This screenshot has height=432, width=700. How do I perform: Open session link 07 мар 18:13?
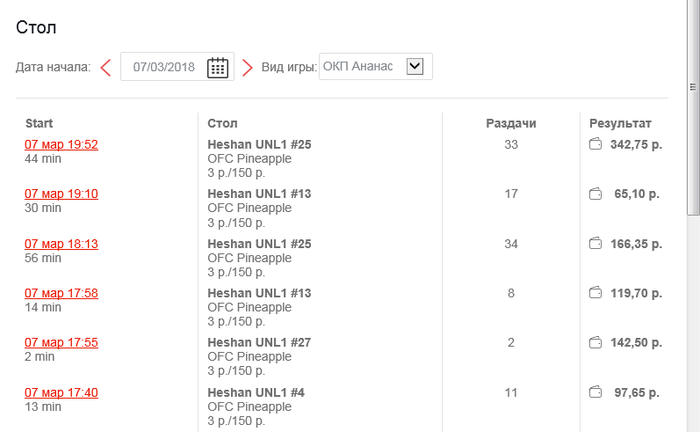61,243
